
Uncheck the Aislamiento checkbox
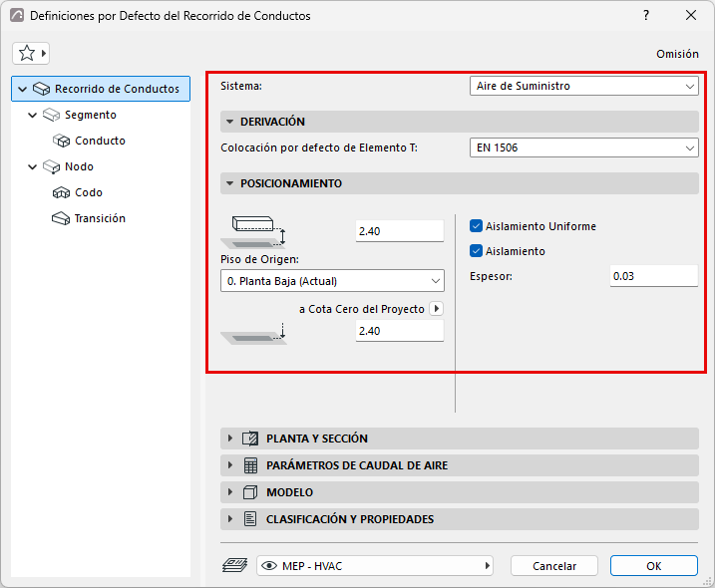click(476, 251)
